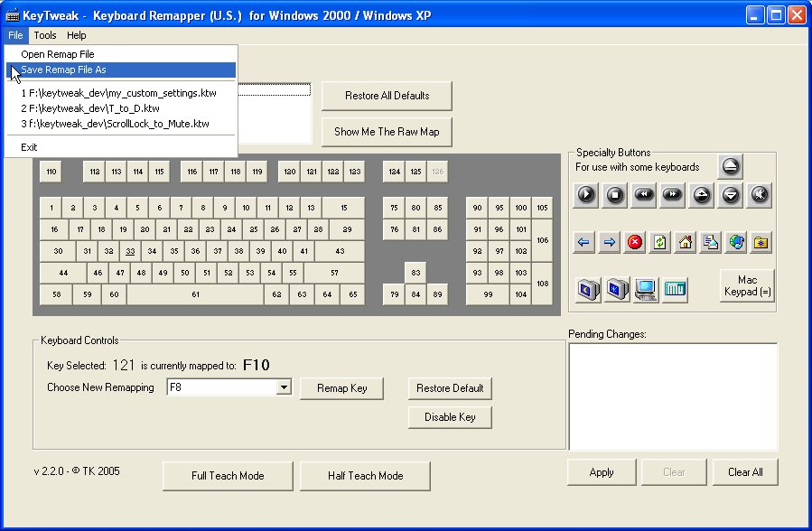Image resolution: width=812 pixels, height=531 pixels.
Task: Click Show Me The Raw Map
Action: click(387, 132)
